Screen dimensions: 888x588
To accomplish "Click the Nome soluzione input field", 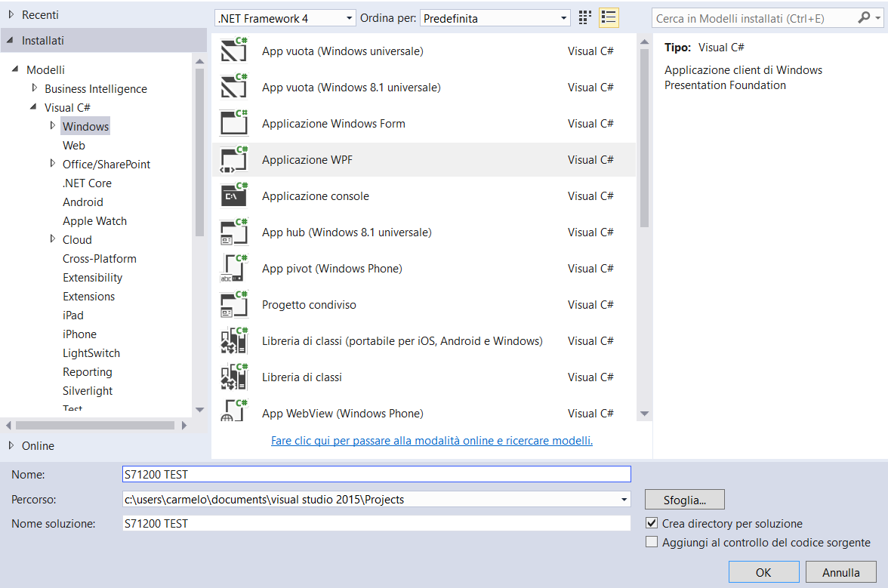I will [x=377, y=524].
